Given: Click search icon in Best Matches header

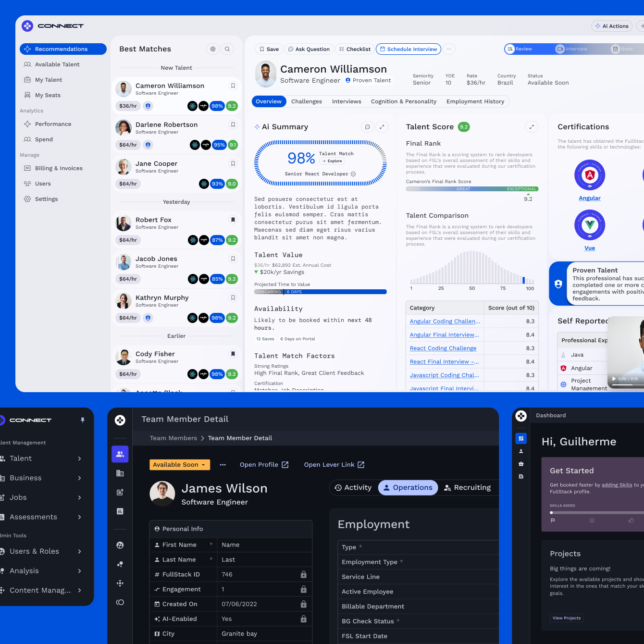Looking at the screenshot, I should coord(227,49).
